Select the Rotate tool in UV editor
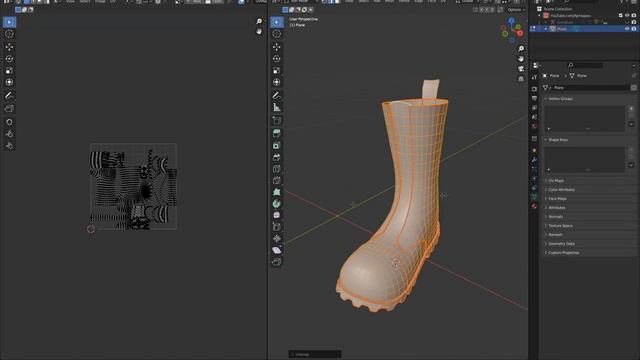 [9, 59]
